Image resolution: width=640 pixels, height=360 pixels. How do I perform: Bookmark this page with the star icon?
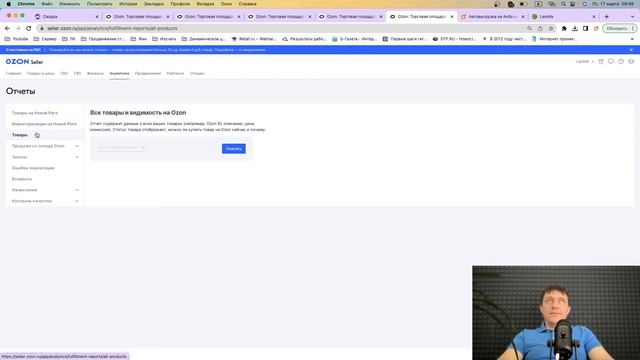tap(551, 29)
